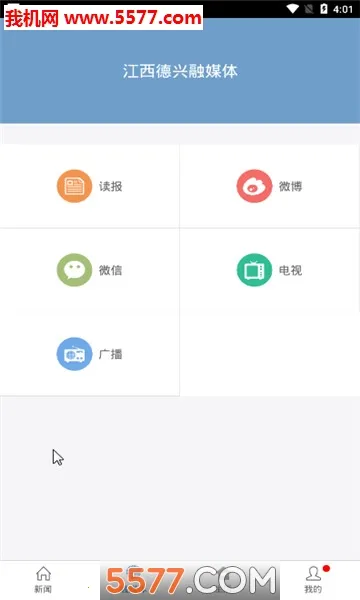Tap the no-SIM signal status icon
This screenshot has width=360, height=600.
click(x=309, y=9)
